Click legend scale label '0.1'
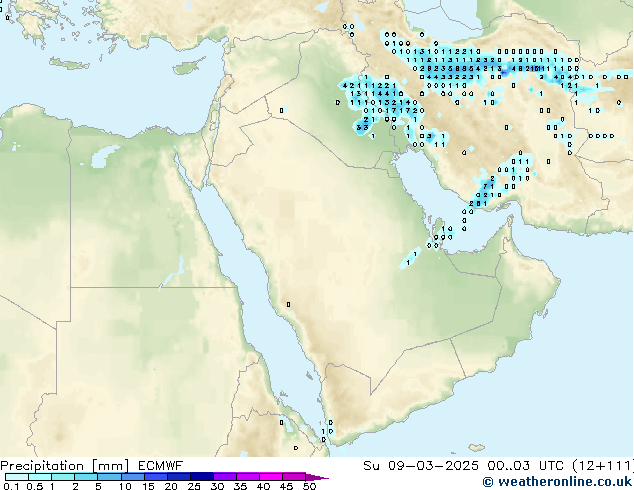Image resolution: width=634 pixels, height=490 pixels. point(11,486)
